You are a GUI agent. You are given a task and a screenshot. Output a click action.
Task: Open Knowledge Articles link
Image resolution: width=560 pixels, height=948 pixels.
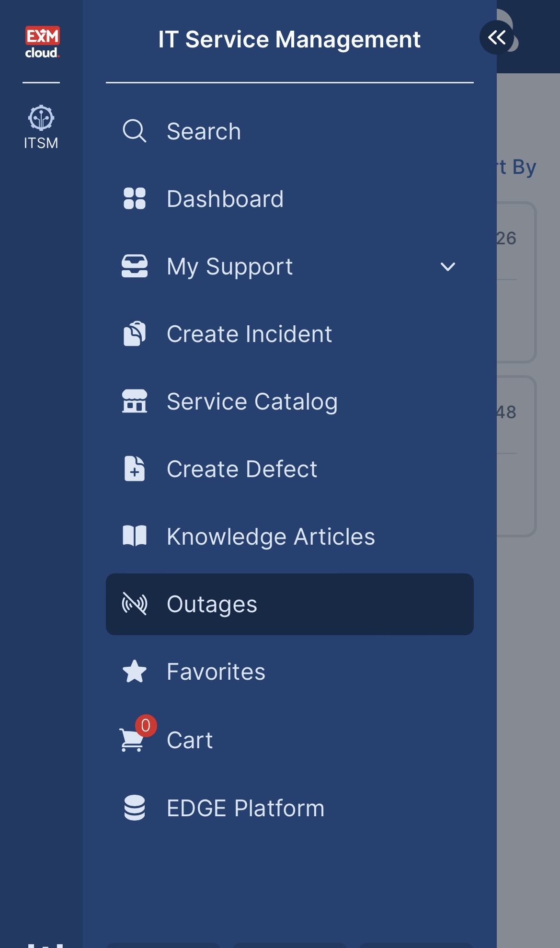point(271,537)
